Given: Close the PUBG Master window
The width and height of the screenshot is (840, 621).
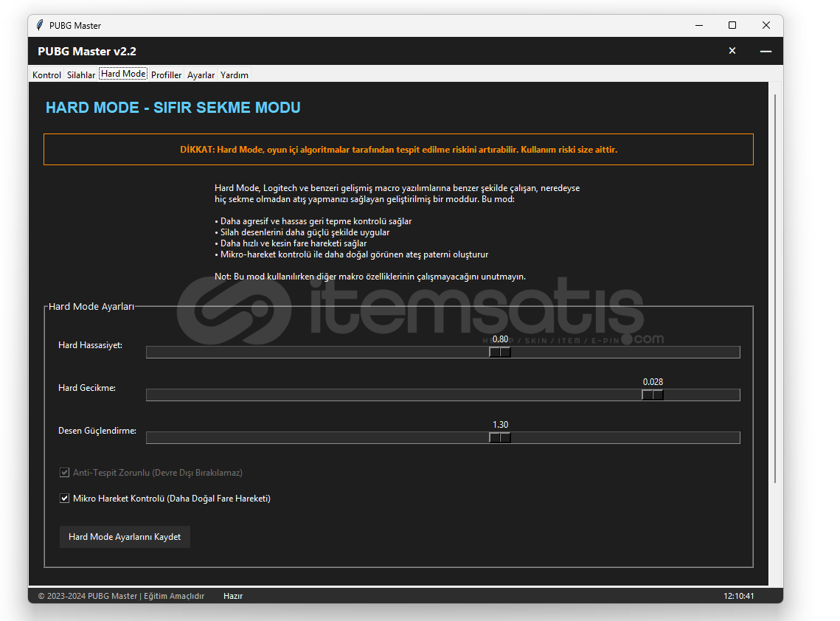Looking at the screenshot, I should click(x=766, y=25).
